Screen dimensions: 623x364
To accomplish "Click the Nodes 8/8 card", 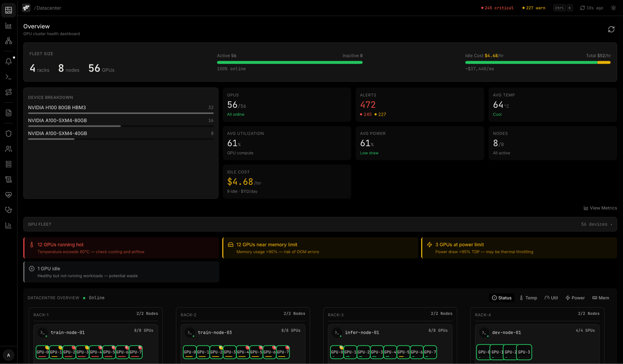I will point(553,143).
